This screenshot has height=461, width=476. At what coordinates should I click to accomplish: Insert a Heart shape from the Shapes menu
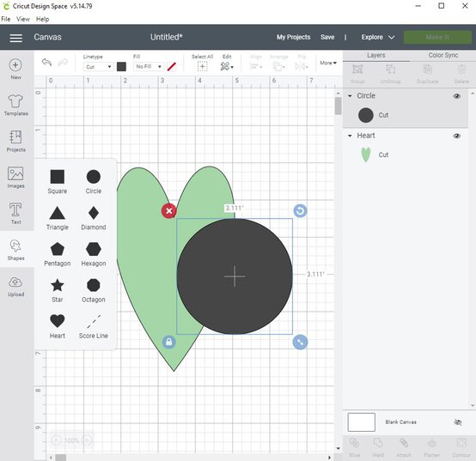click(x=58, y=326)
